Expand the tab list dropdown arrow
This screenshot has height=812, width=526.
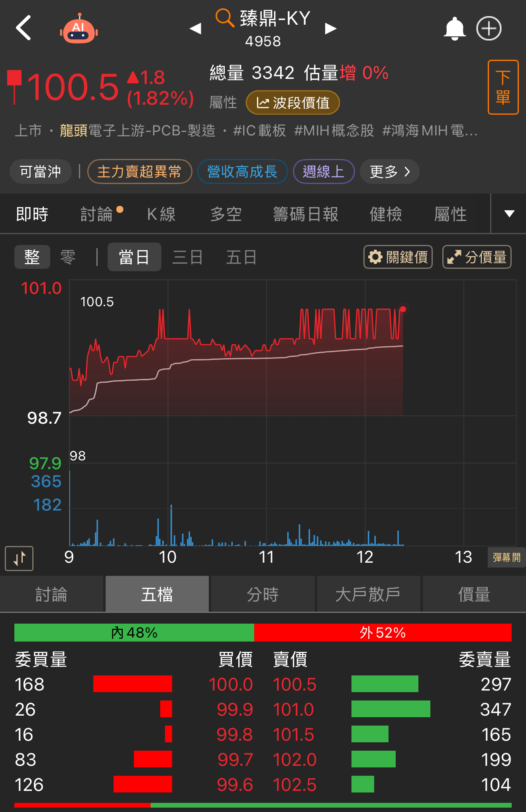[x=509, y=214]
